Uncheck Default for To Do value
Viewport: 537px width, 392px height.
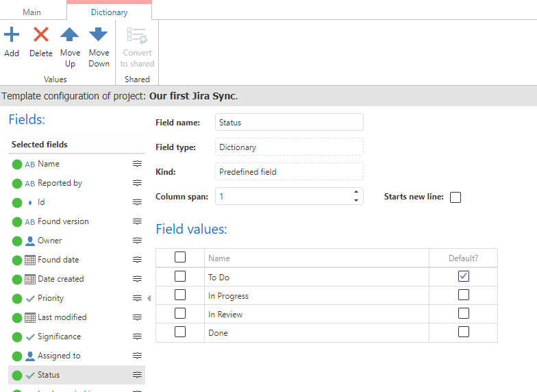tap(464, 276)
